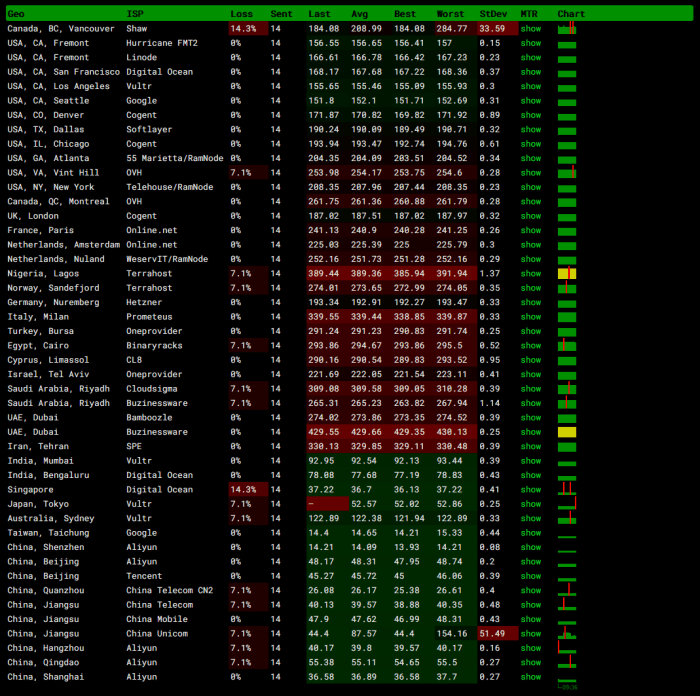This screenshot has height=696, width=700.
Task: Select 'China Telecom CN2' ISP text
Action: coord(170,590)
